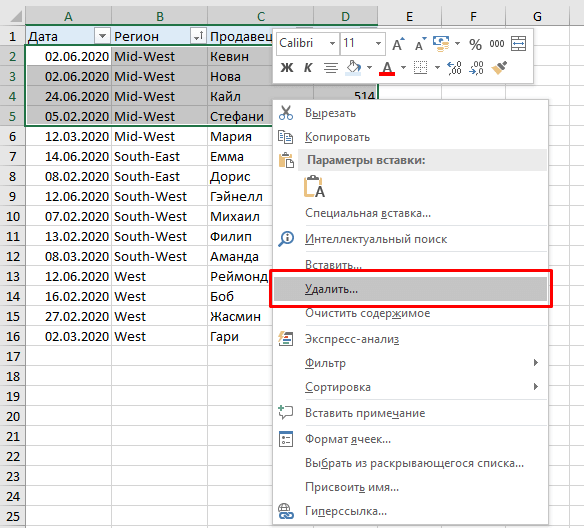
Task: Open the Дата column filter dropdown
Action: 102,36
